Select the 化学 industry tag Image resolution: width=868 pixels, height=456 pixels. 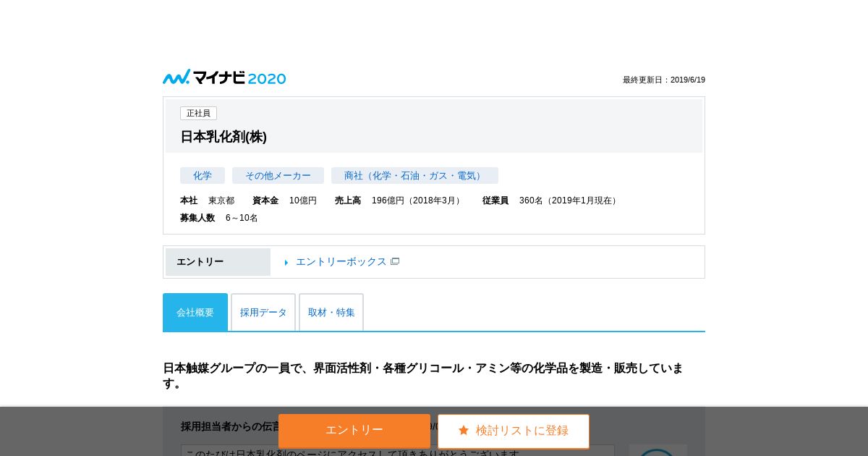(203, 176)
